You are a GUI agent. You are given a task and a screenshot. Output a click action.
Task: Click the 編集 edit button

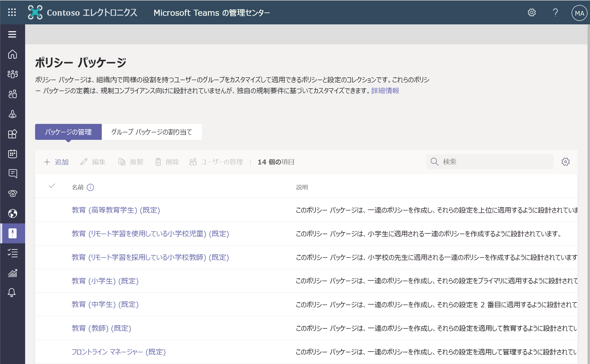(93, 162)
